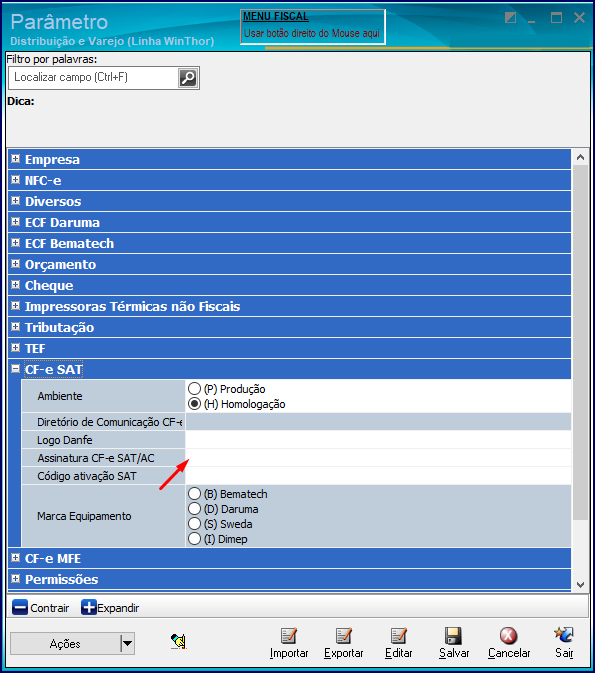The width and height of the screenshot is (595, 673).
Task: Click the Logo Danfe value field
Action: click(x=378, y=440)
